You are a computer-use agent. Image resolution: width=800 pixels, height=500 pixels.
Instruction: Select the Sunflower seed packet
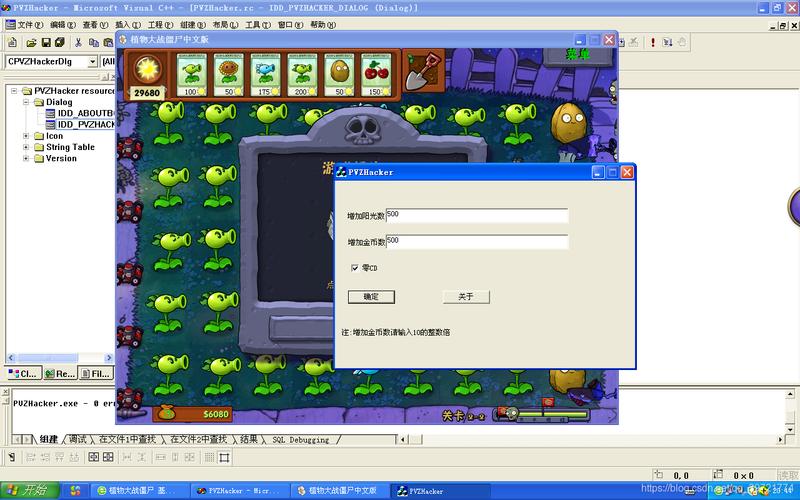(229, 74)
